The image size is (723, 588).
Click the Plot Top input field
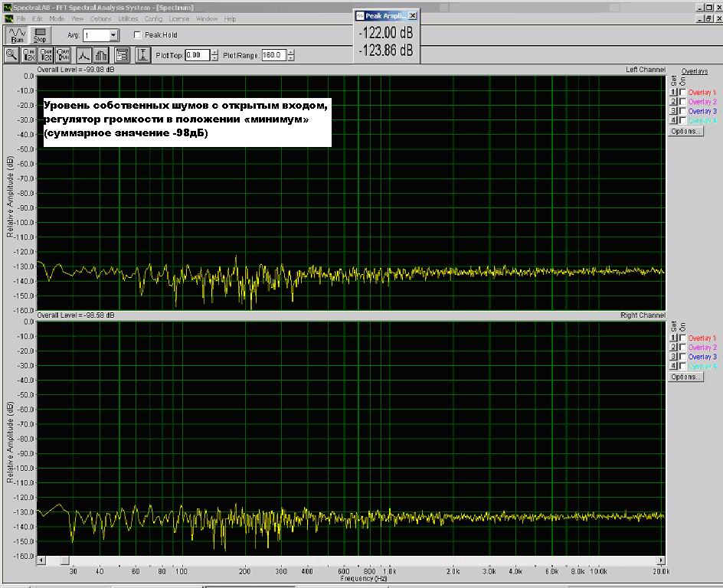tap(198, 55)
